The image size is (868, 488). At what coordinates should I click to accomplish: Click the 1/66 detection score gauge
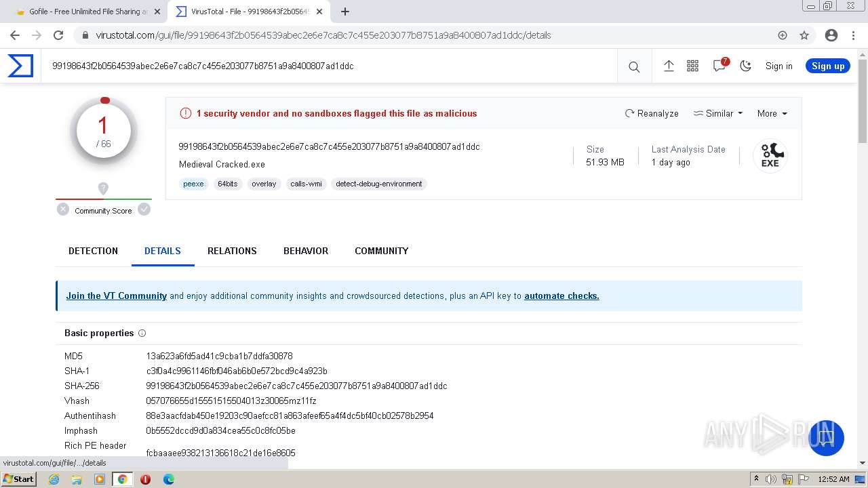pyautogui.click(x=104, y=131)
